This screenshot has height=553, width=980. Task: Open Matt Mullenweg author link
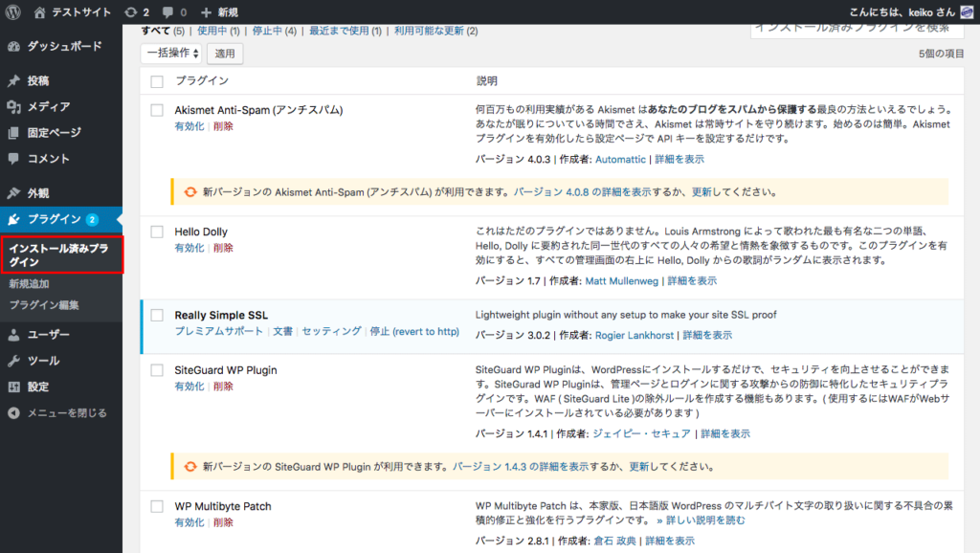[622, 281]
